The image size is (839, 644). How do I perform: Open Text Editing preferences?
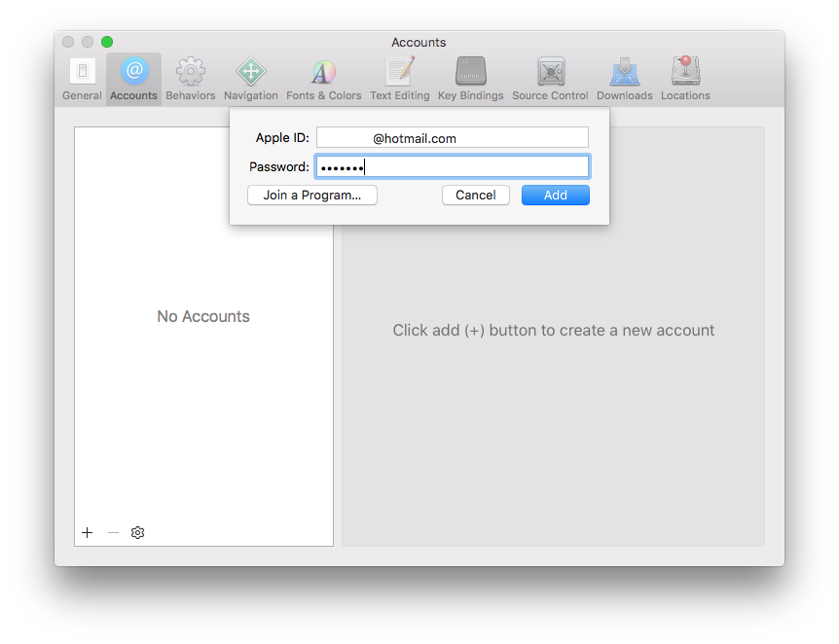click(400, 79)
